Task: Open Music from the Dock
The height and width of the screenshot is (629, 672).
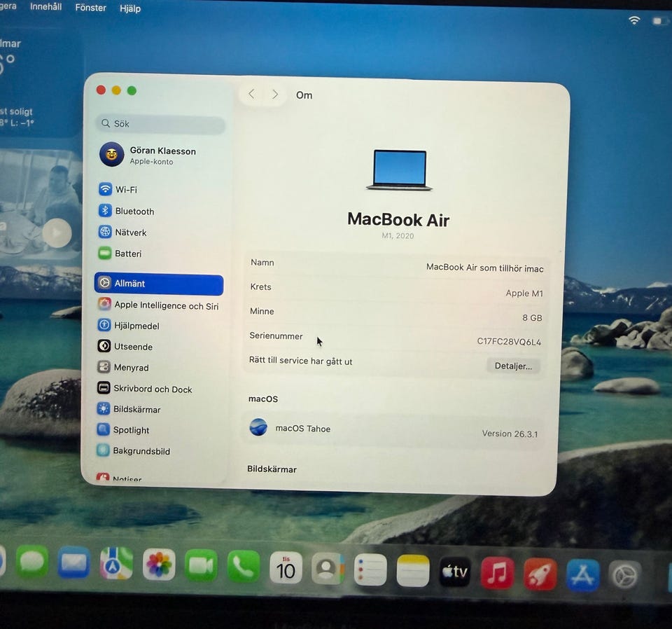Action: pyautogui.click(x=497, y=573)
